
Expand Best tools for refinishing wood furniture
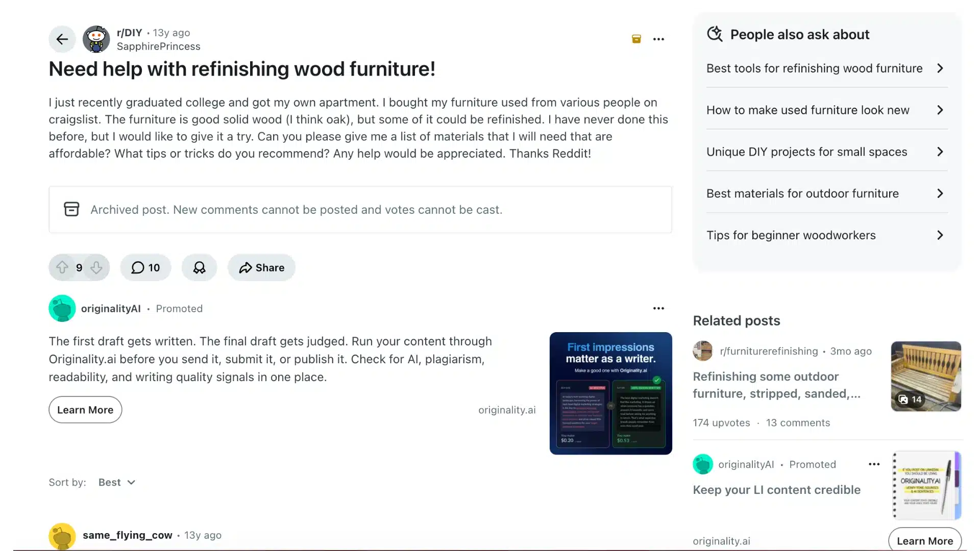coord(827,68)
